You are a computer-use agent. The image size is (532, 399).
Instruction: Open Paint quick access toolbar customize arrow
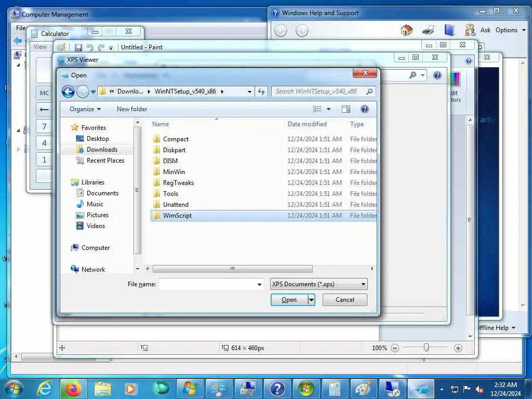[x=111, y=48]
